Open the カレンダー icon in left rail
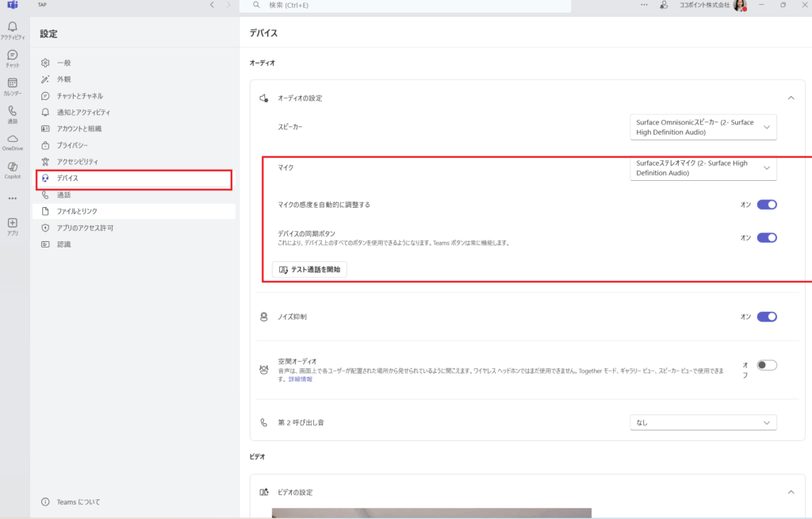 pyautogui.click(x=12, y=85)
